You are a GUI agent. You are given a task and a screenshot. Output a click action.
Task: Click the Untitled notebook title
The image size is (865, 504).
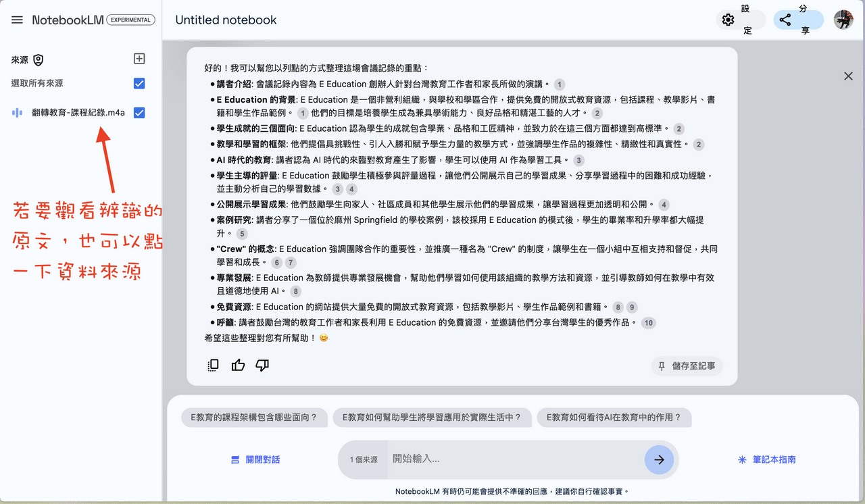[x=226, y=20]
